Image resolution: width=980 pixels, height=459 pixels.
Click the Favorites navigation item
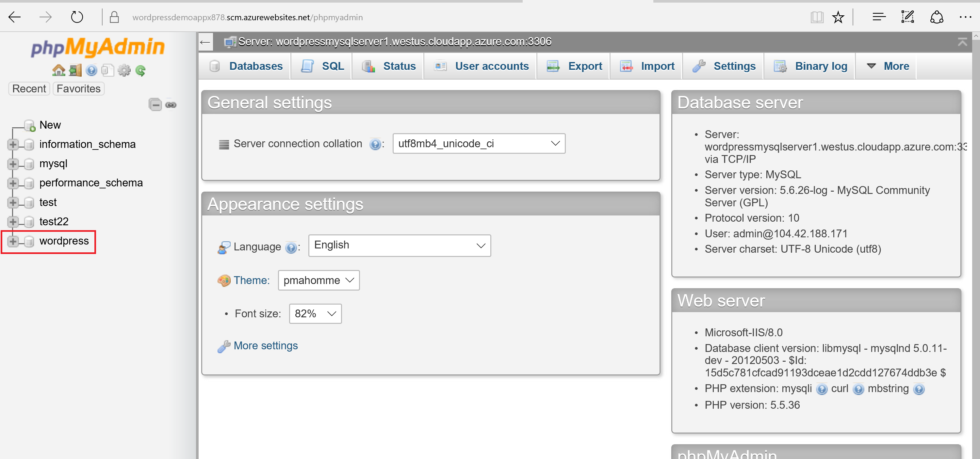(79, 88)
